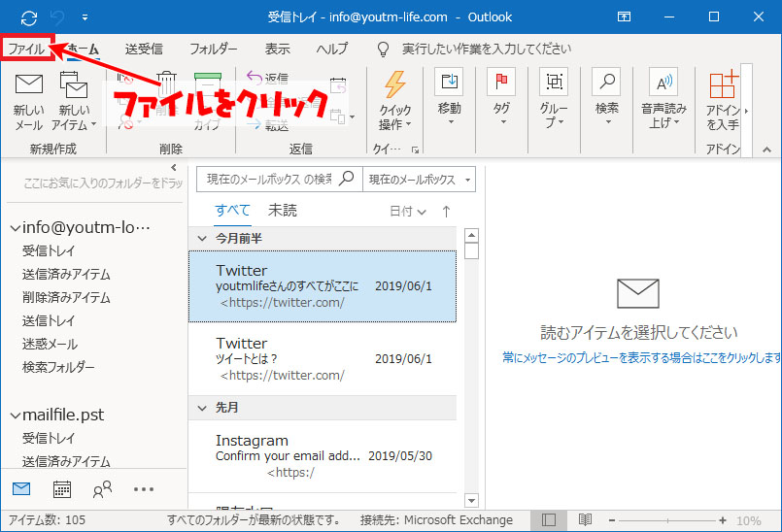This screenshot has height=532, width=782.
Task: Click 常にメッセージのプレビューを表示する link
Action: pos(641,357)
